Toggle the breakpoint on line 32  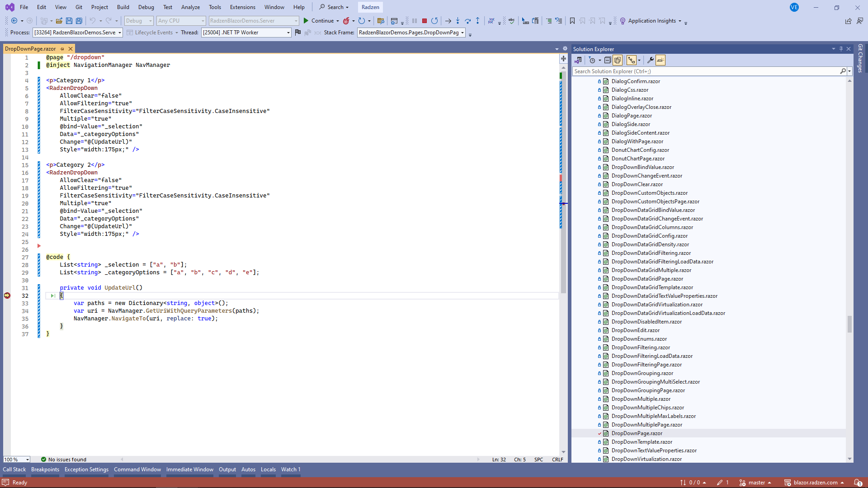pos(7,296)
